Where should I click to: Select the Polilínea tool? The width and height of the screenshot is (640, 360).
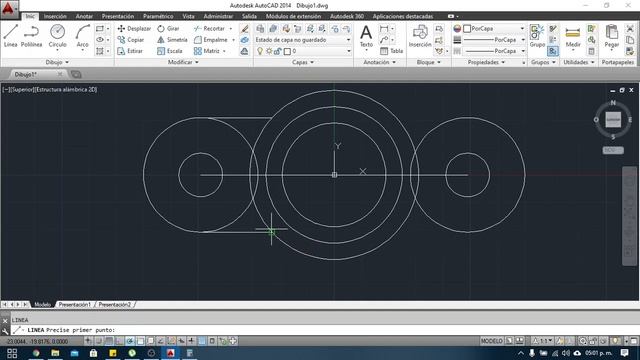(x=31, y=36)
